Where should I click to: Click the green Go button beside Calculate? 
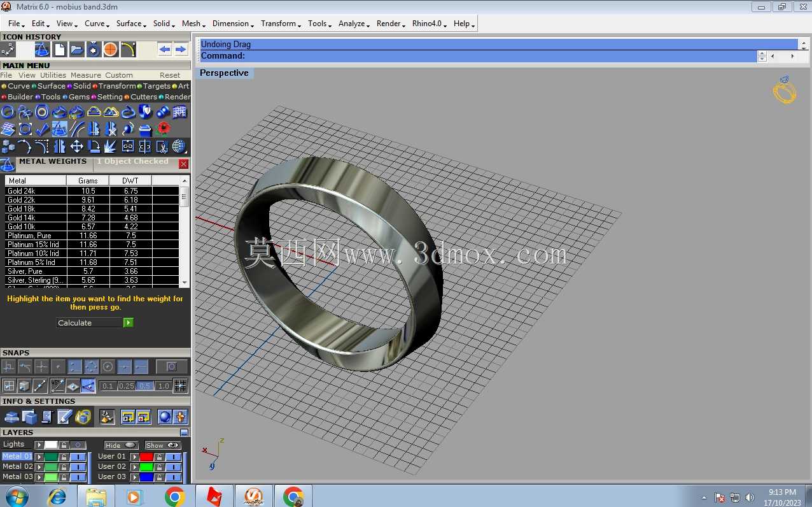[x=129, y=323]
